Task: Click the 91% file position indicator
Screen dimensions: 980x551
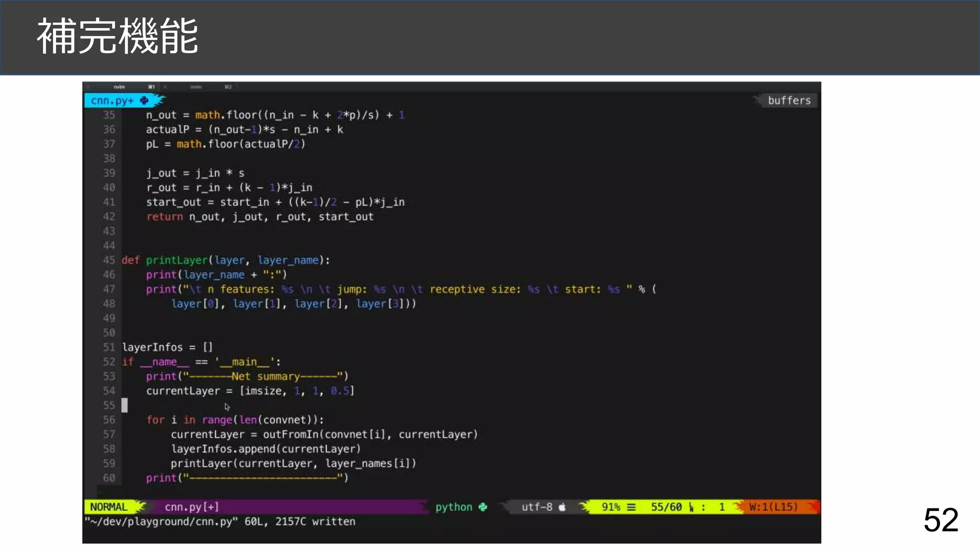Action: pos(611,507)
